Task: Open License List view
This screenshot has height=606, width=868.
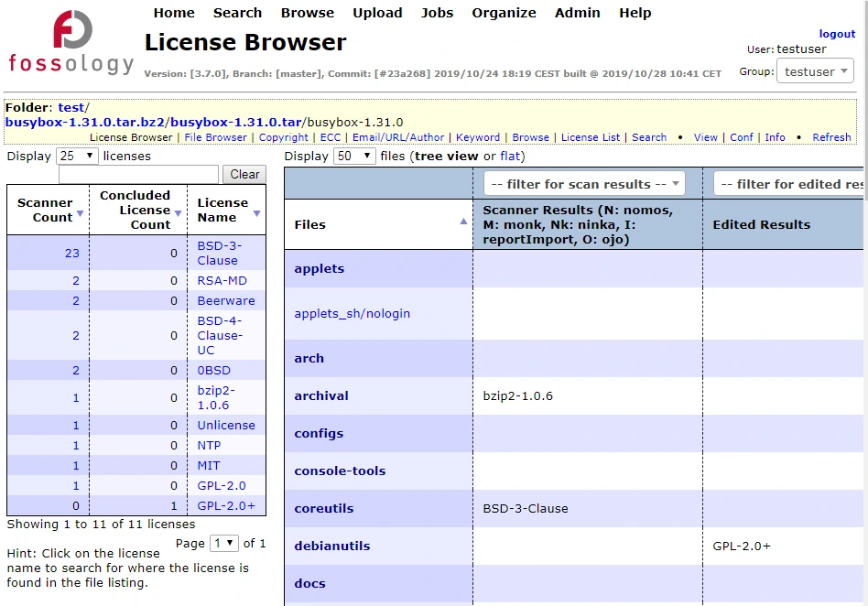Action: coord(590,137)
